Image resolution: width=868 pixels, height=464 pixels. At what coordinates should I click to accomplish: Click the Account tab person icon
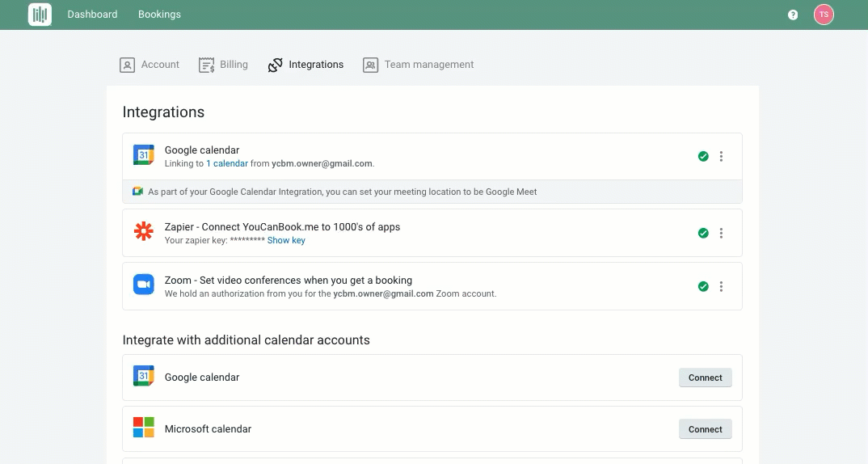pos(128,65)
